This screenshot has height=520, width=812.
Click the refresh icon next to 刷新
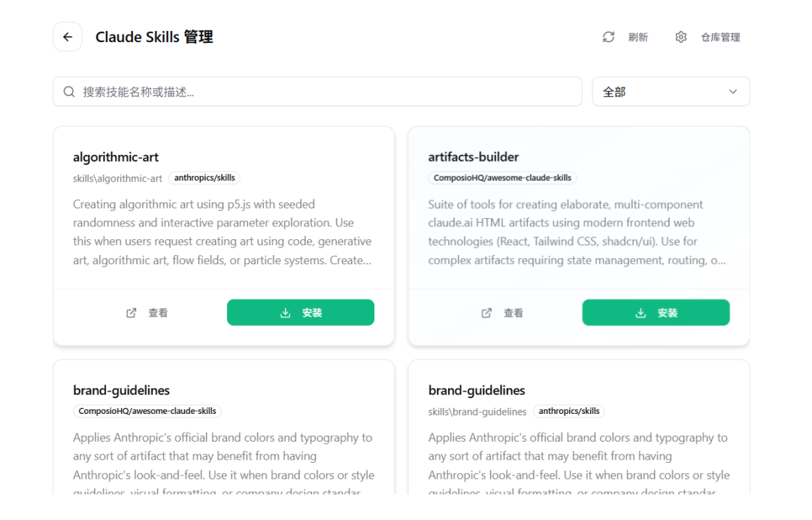tap(608, 37)
